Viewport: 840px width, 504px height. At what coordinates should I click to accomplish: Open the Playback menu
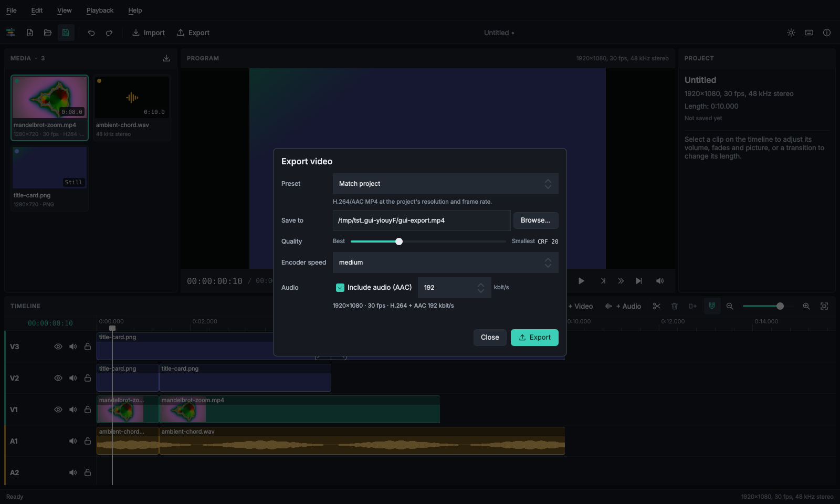pos(100,10)
